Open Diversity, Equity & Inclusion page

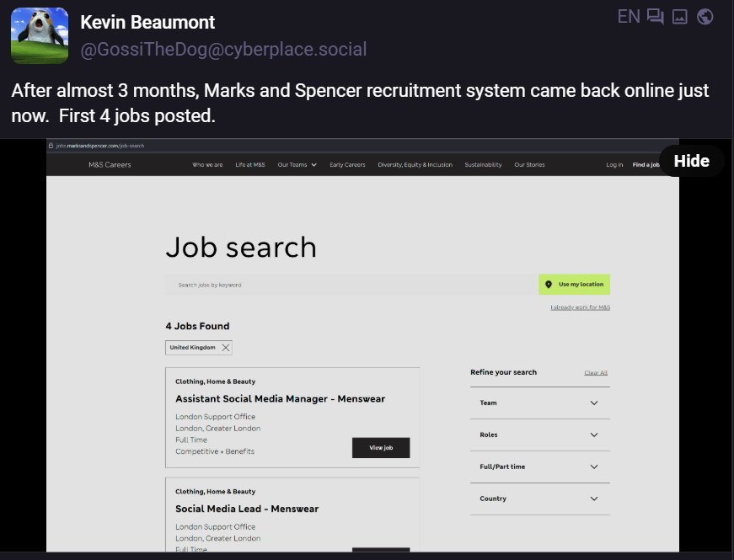pos(415,165)
